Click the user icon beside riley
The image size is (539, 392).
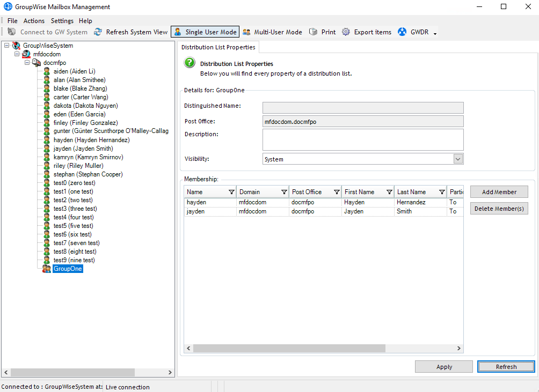47,166
